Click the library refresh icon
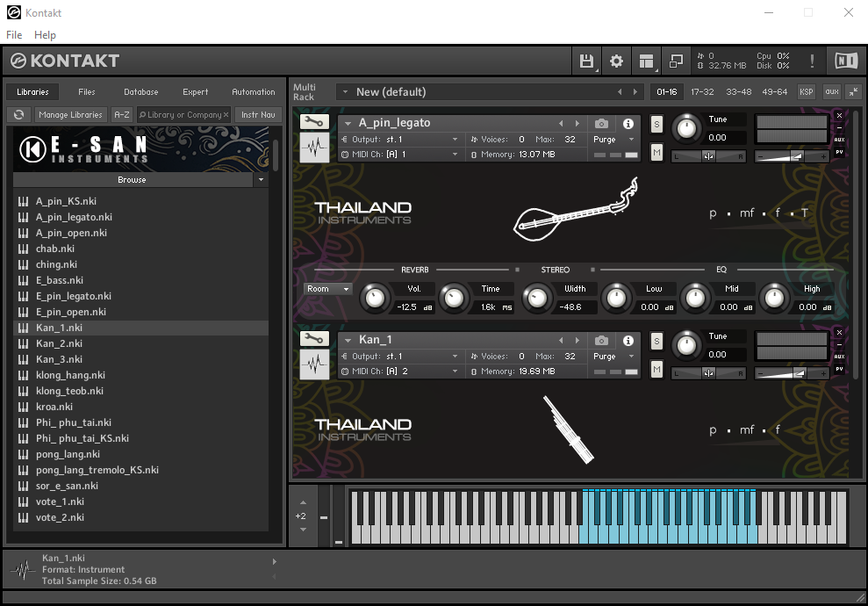868x606 pixels. pyautogui.click(x=18, y=115)
